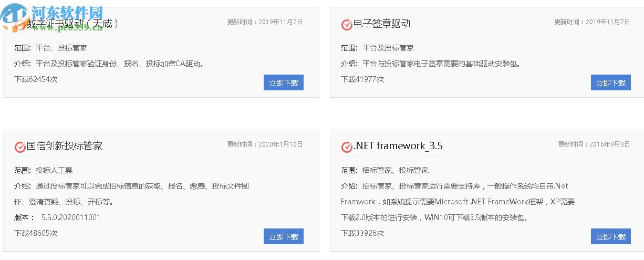Click the version number 5.5.0.2020011001
The image size is (644, 260).
71,217
